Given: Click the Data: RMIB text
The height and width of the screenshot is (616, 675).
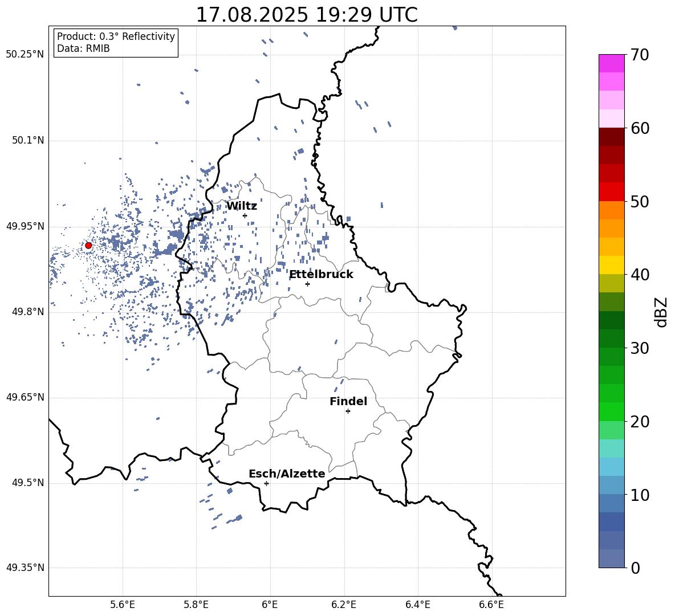Looking at the screenshot, I should click(x=83, y=48).
